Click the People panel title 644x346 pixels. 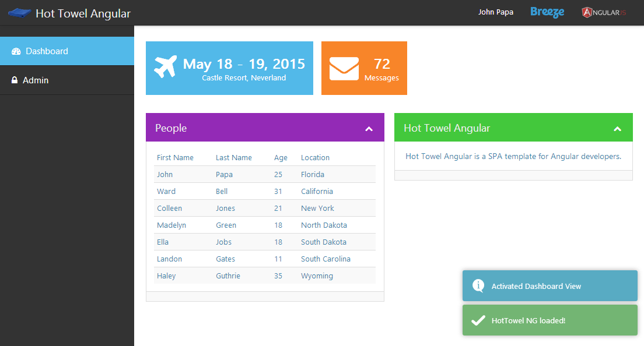171,128
